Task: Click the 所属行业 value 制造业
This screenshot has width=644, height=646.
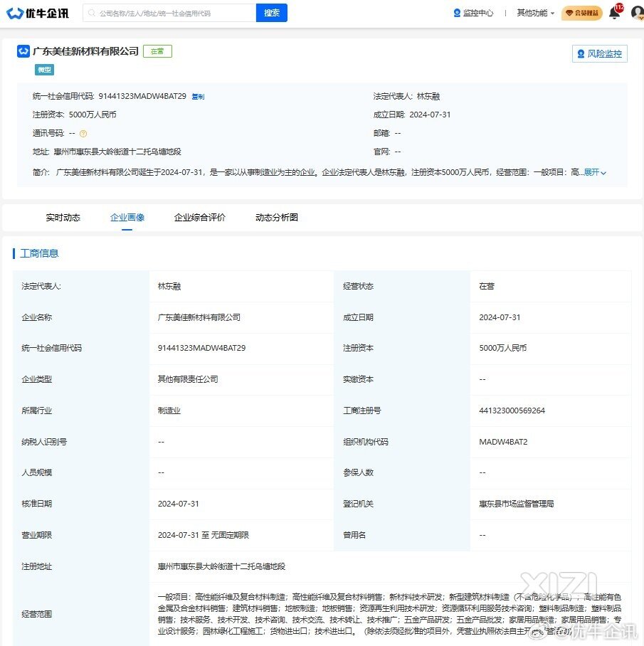Action: pyautogui.click(x=169, y=411)
